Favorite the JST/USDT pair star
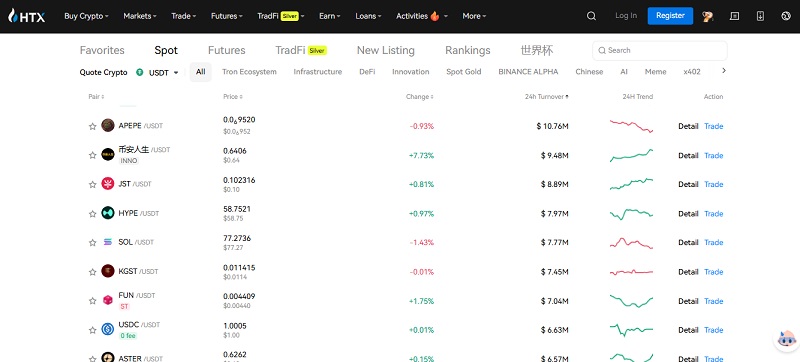Screen dimensions: 800x362 pos(92,184)
